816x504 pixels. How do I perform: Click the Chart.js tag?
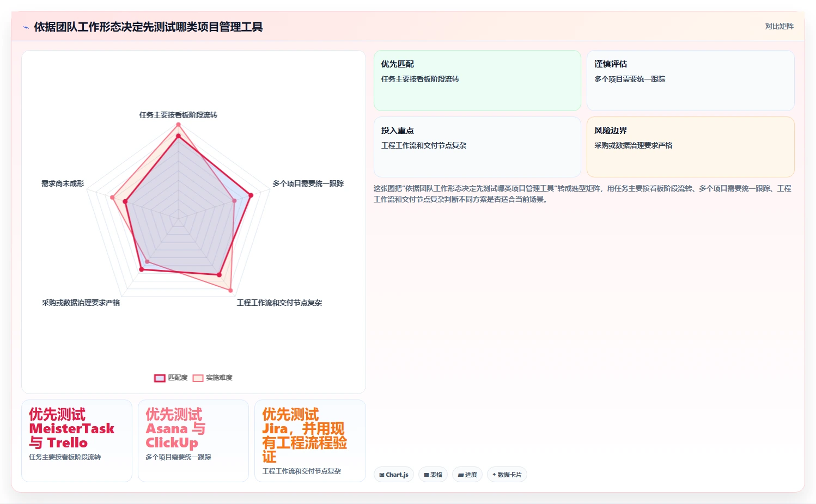(x=394, y=475)
